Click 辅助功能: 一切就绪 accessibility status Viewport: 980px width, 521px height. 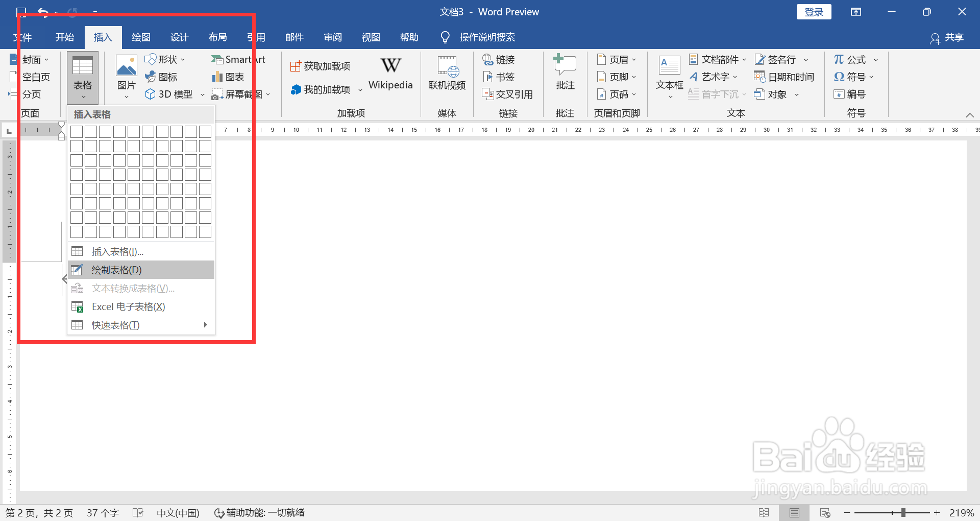pos(259,513)
